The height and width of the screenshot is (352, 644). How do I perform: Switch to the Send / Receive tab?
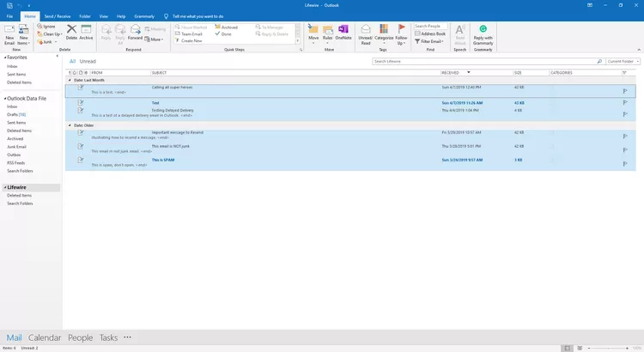click(58, 16)
